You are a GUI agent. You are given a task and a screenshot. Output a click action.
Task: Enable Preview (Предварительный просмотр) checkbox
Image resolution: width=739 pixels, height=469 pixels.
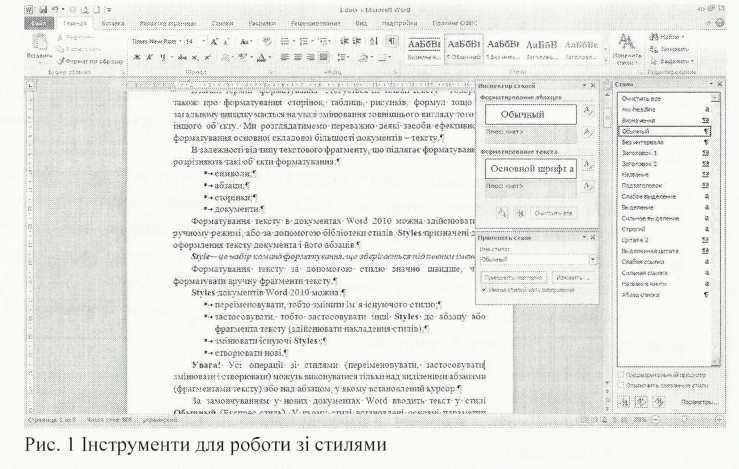[x=621, y=375]
